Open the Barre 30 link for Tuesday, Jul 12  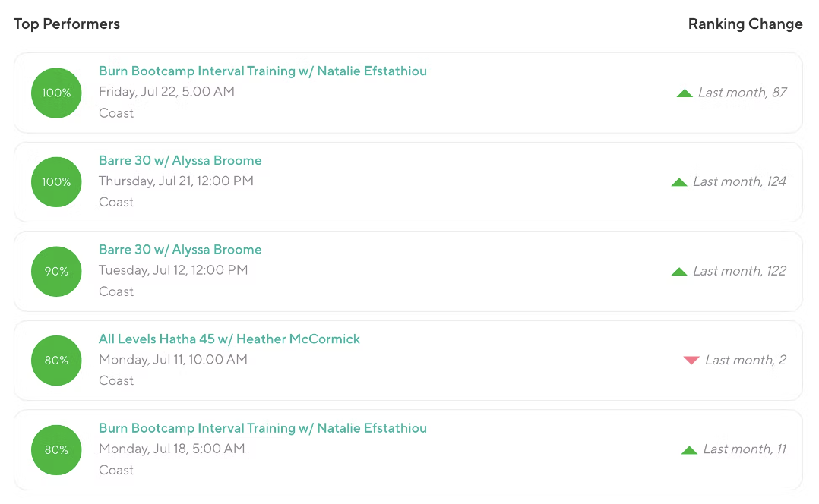(x=180, y=250)
